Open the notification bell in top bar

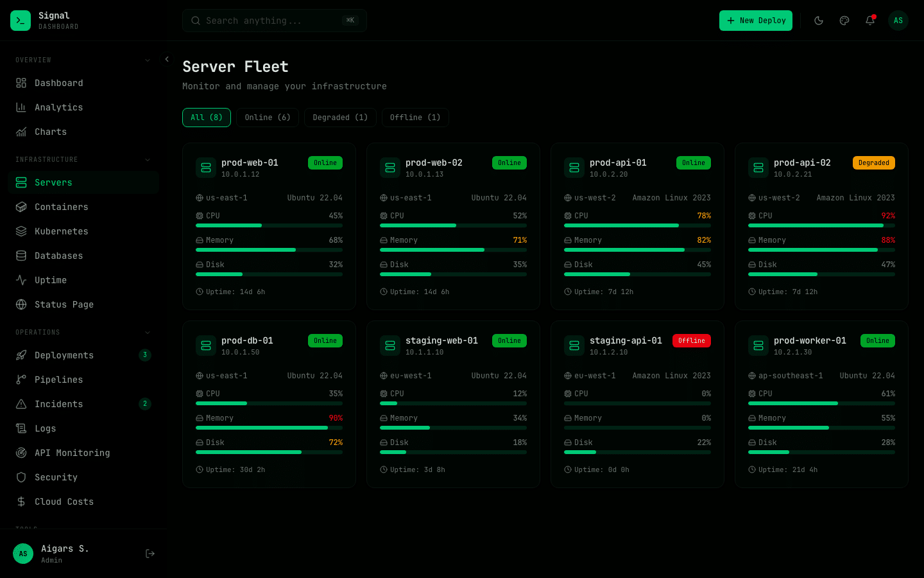click(869, 20)
